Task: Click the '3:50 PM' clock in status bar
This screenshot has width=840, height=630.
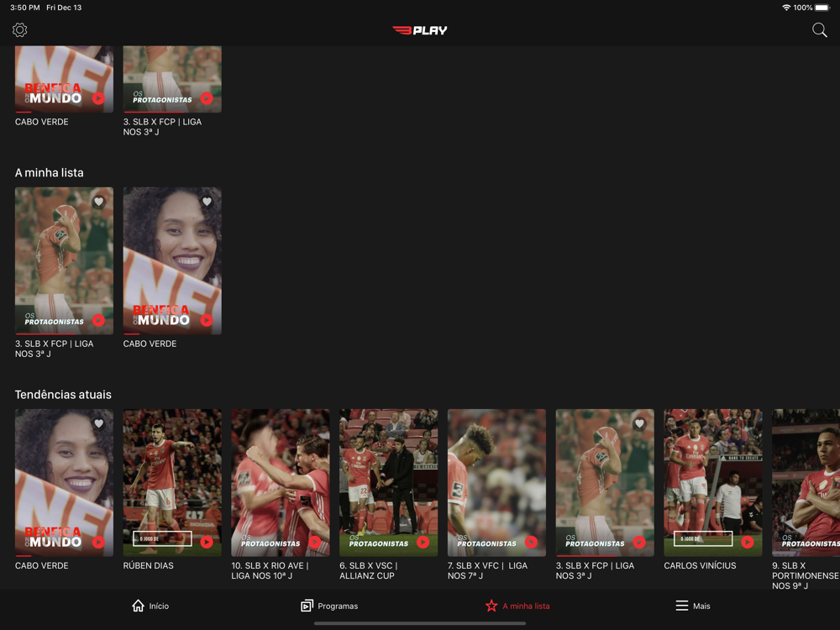Action: (25, 8)
